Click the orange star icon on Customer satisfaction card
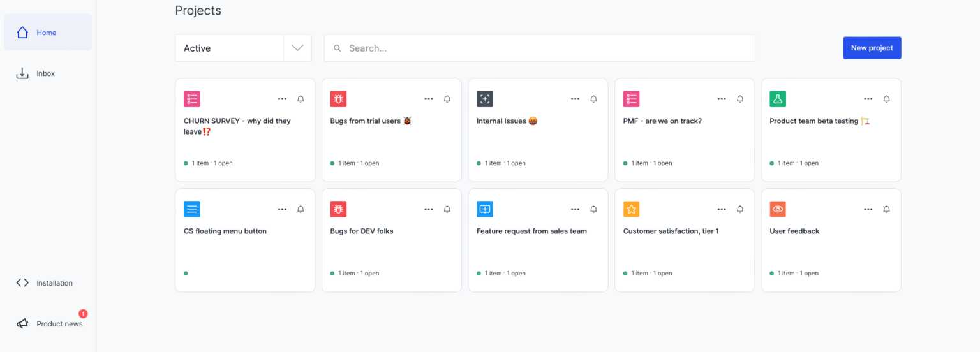The height and width of the screenshot is (352, 980). [631, 209]
